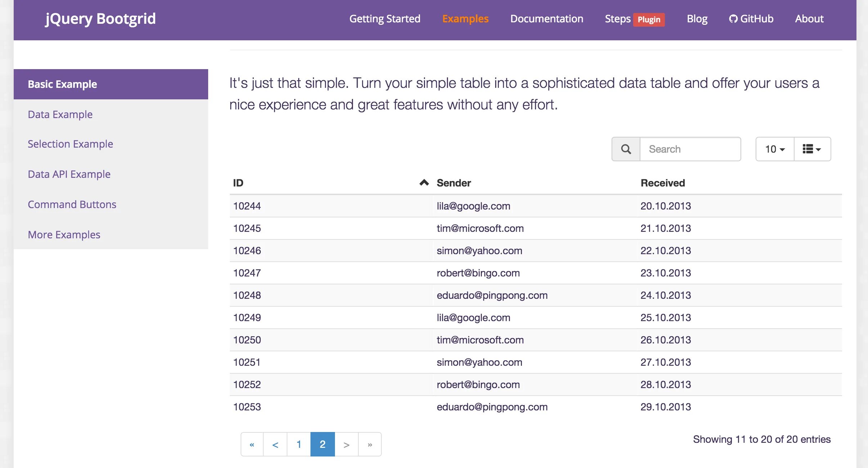Screen dimensions: 868x468
Task: Expand the rows-per-page 10 dropdown
Action: [775, 149]
